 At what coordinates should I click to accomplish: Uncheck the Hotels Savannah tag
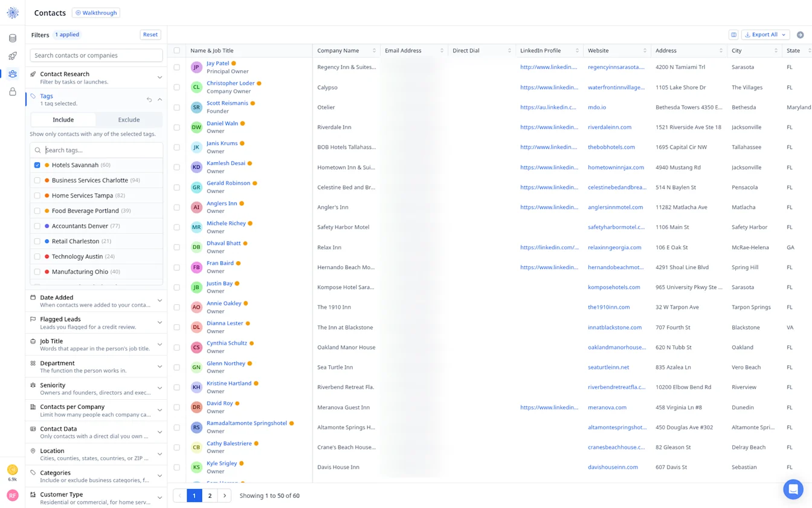37,165
